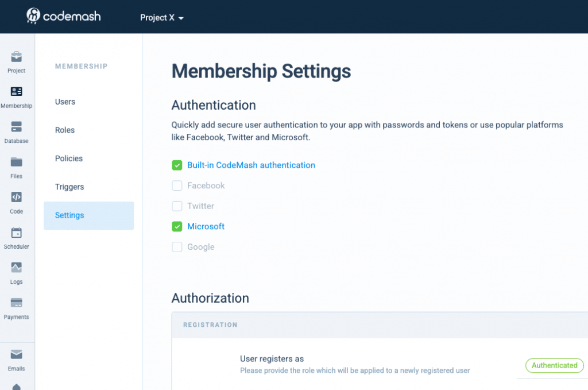588x390 pixels.
Task: Open Users in Membership menu
Action: tap(65, 102)
